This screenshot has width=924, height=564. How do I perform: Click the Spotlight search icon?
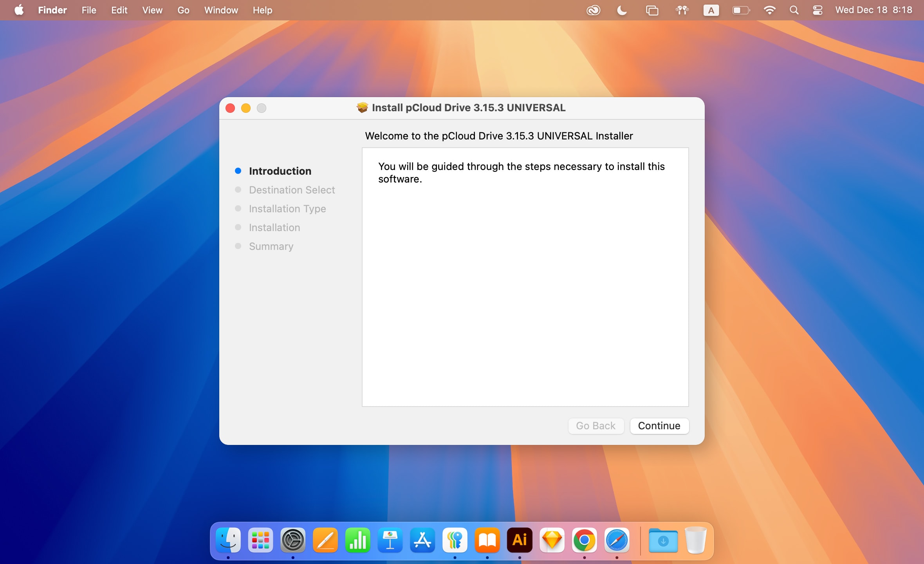click(x=794, y=10)
